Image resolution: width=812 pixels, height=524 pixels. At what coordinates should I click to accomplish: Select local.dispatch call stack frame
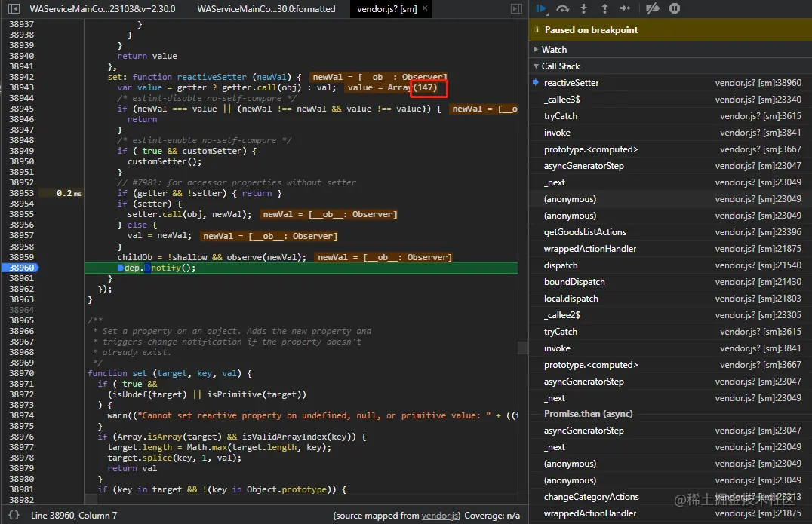click(671, 299)
